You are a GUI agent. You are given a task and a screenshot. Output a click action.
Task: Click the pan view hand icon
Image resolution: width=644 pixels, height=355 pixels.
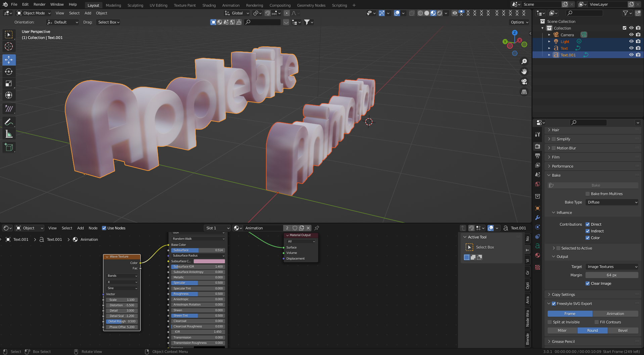coord(524,72)
